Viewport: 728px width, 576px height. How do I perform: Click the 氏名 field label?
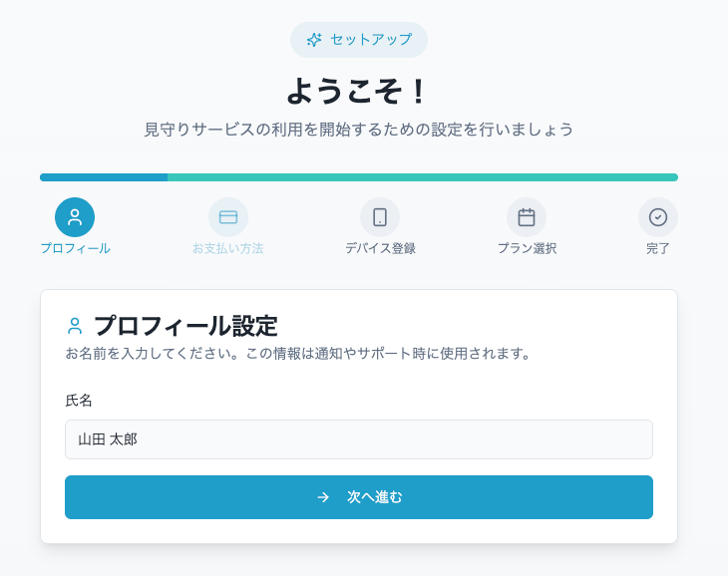79,400
